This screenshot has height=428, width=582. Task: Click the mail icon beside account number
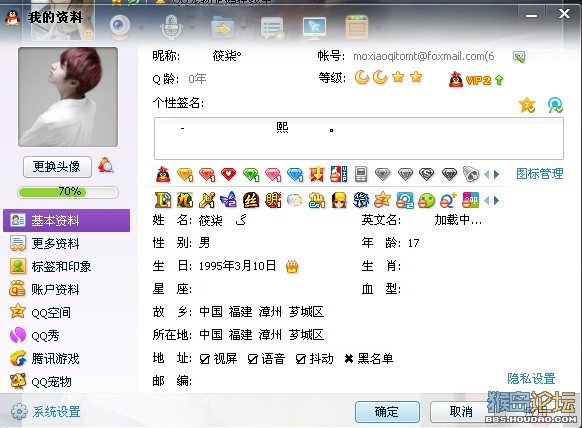click(x=519, y=56)
